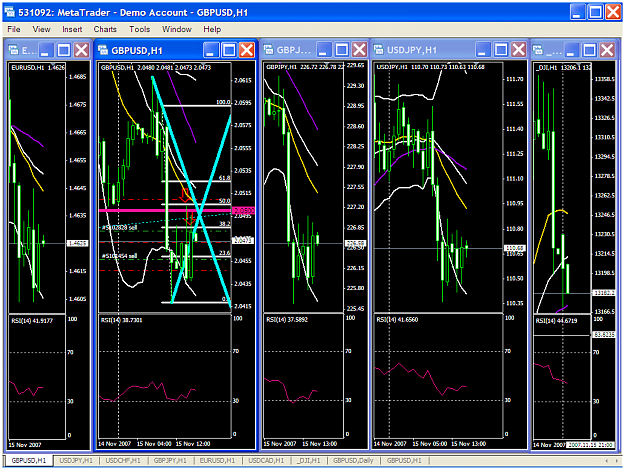Switch to the USDJPY,H1 bottom tab

(76, 460)
